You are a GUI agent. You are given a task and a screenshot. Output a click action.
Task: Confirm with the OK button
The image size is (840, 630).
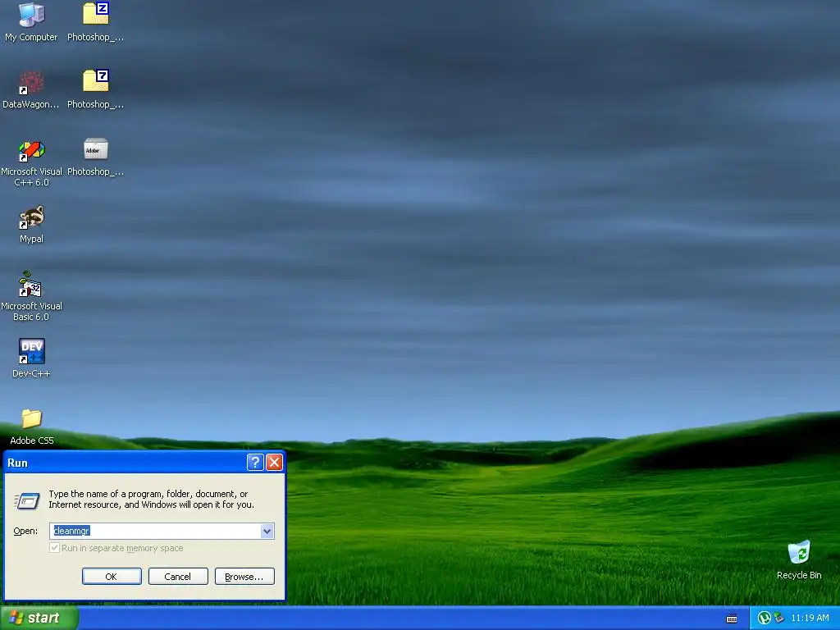[112, 577]
